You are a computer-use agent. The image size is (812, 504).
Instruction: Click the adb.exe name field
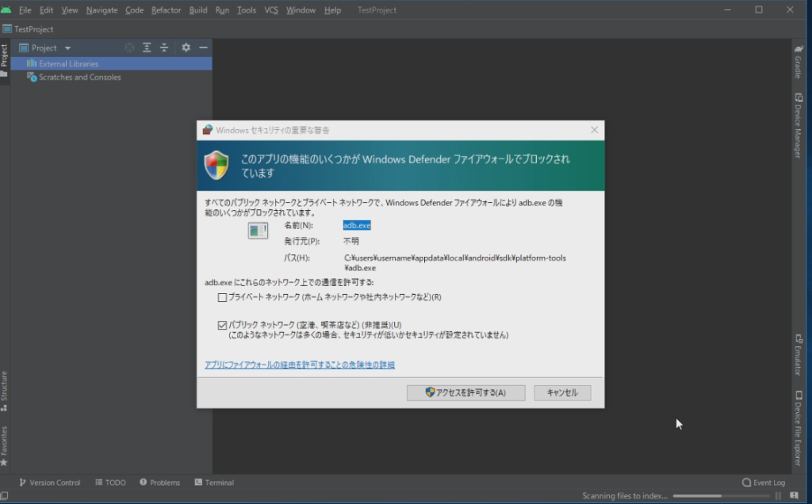click(357, 226)
